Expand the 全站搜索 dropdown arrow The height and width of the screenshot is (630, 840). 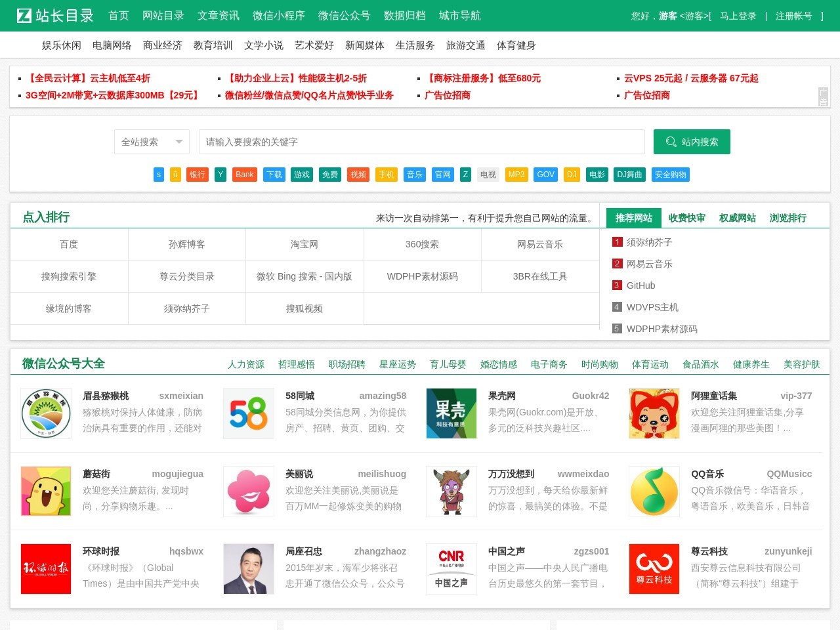178,141
